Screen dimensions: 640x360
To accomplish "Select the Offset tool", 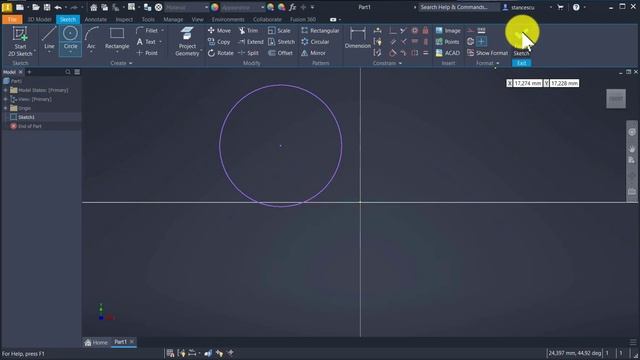I will [x=280, y=53].
